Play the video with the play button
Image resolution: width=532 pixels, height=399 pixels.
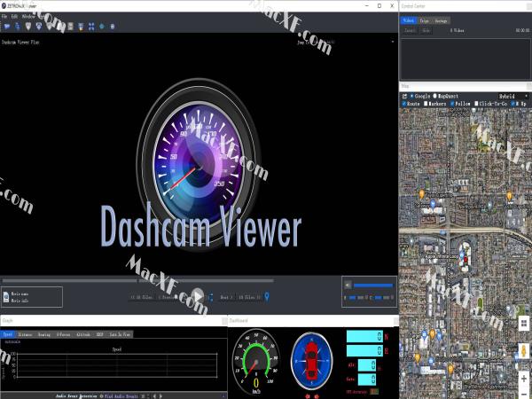click(x=197, y=296)
